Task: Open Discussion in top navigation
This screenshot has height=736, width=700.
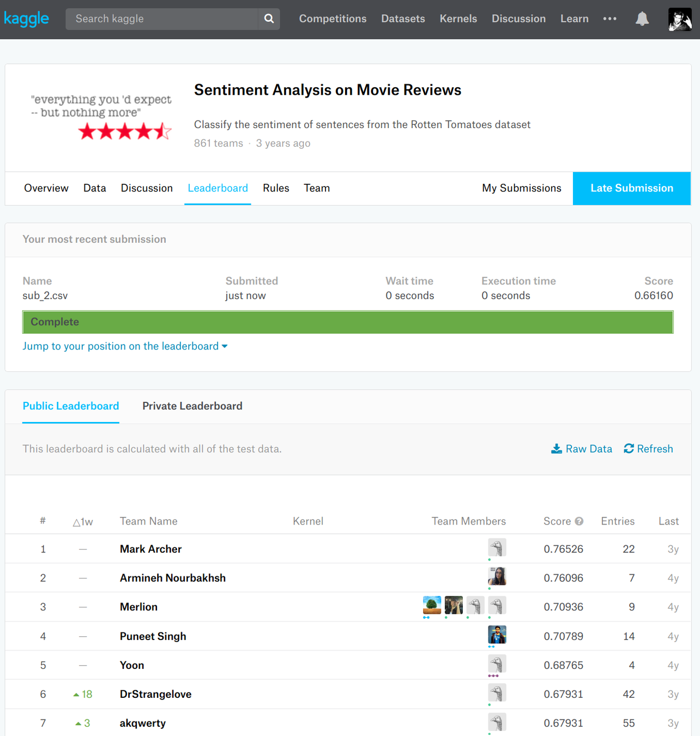Action: coord(518,19)
